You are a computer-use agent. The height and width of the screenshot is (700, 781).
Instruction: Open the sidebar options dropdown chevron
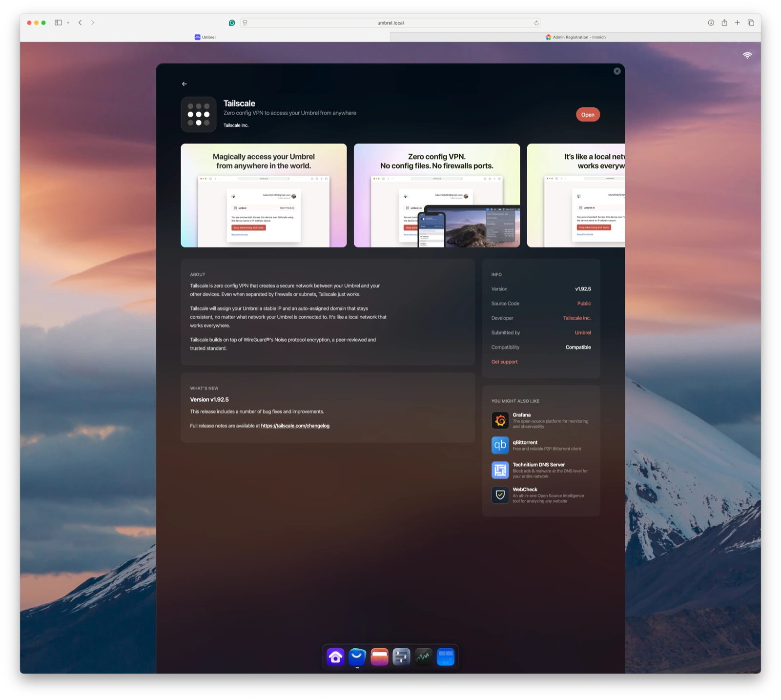click(68, 22)
